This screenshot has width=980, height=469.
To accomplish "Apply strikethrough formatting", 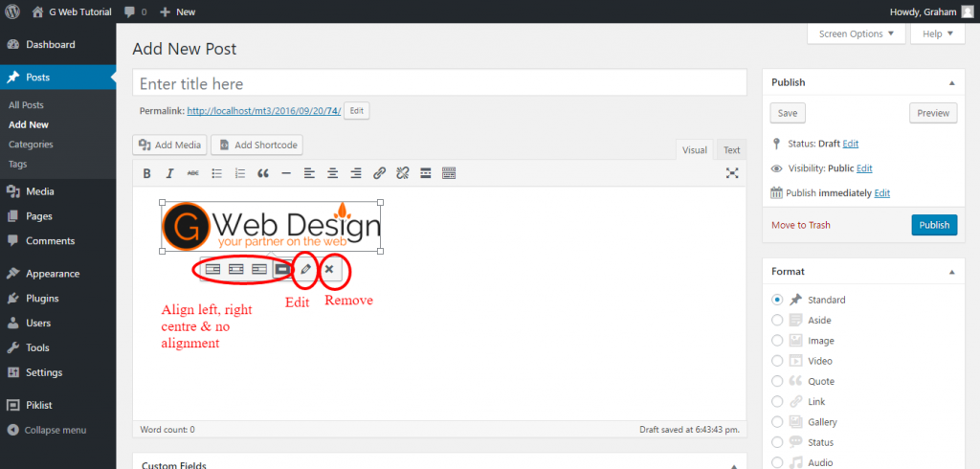I will click(193, 173).
